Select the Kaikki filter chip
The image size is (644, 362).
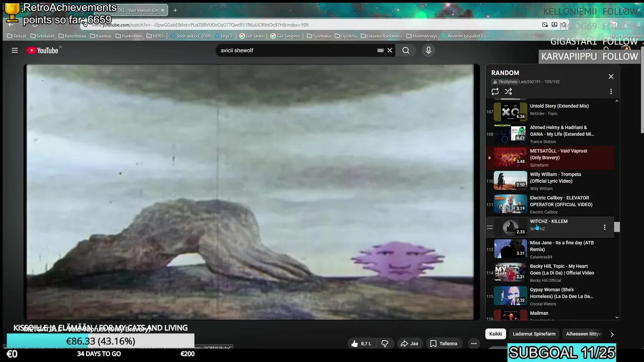pos(496,334)
